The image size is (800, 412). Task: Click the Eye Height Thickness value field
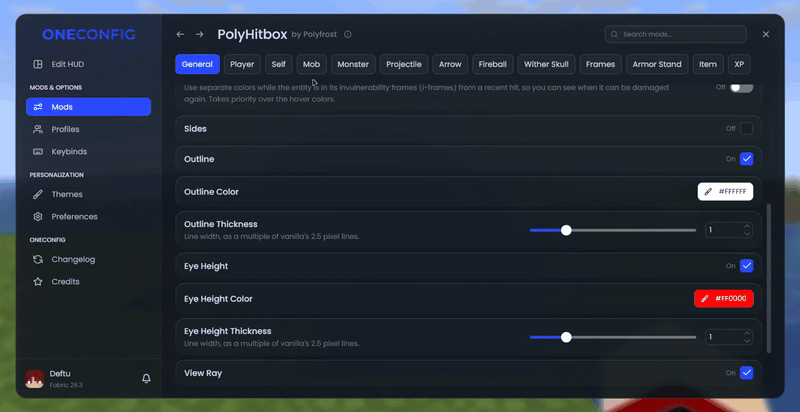729,337
